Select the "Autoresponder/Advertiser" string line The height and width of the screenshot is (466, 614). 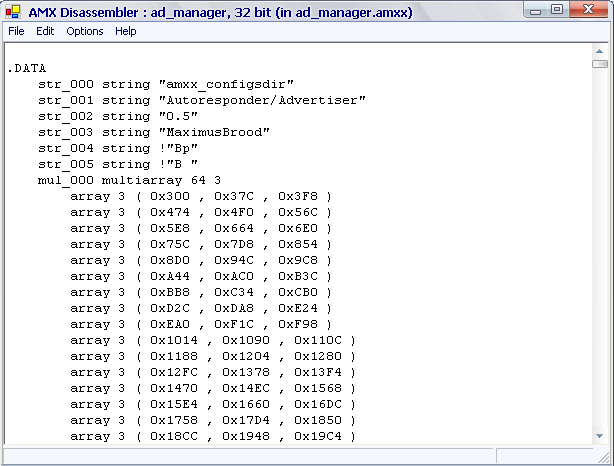pos(202,101)
